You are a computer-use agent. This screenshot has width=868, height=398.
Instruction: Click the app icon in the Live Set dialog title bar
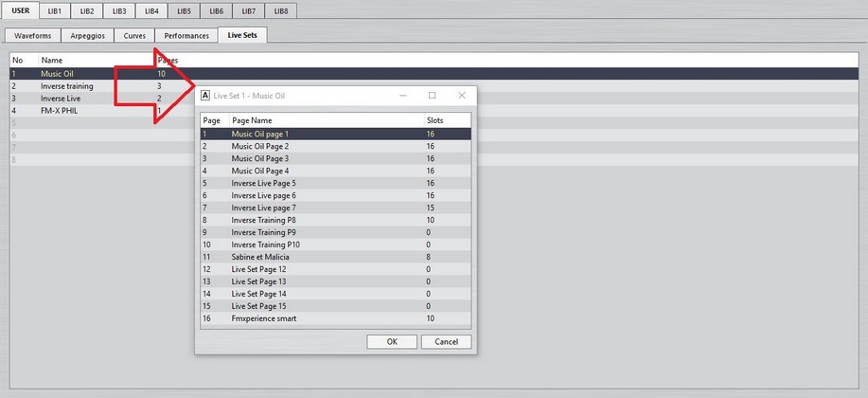point(205,96)
